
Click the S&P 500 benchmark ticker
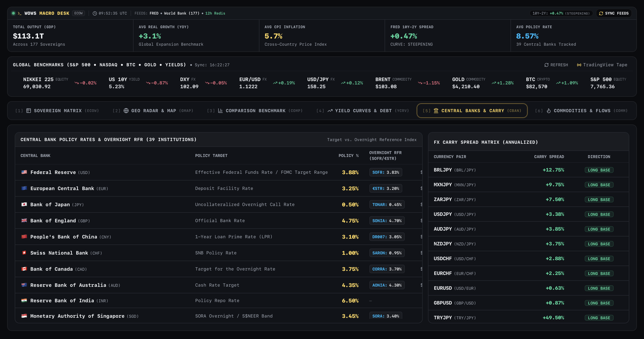[x=608, y=83]
